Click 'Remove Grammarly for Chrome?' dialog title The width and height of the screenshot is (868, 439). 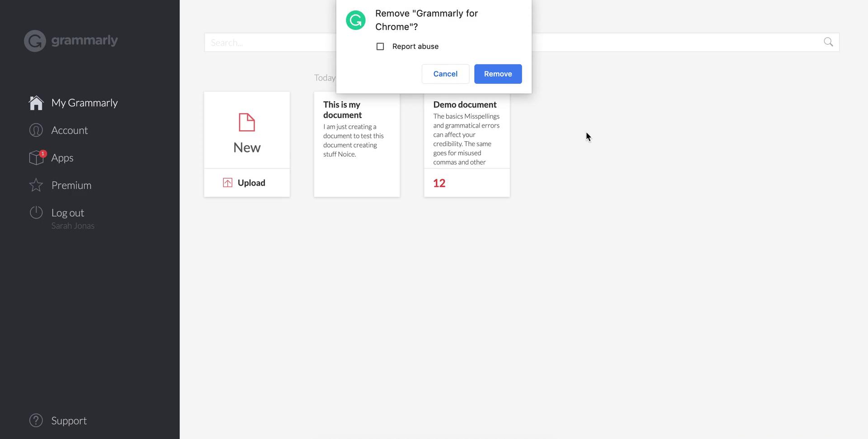(x=426, y=20)
